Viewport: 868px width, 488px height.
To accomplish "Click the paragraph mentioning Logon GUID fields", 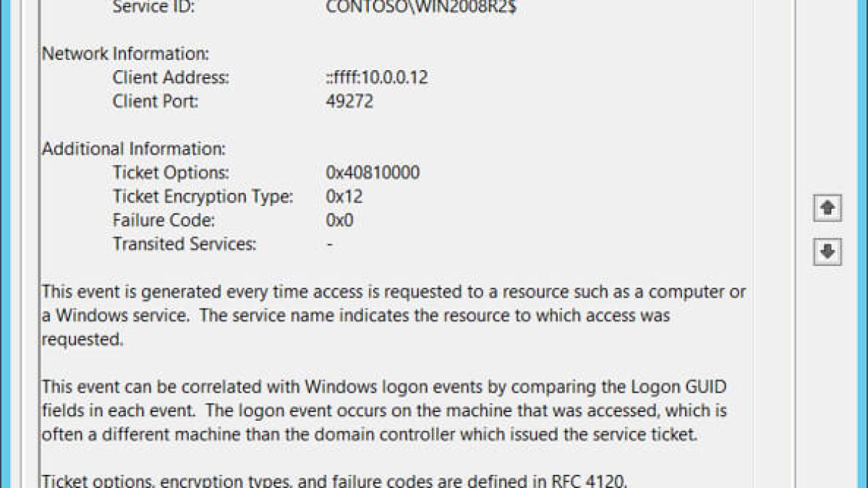I will (383, 411).
